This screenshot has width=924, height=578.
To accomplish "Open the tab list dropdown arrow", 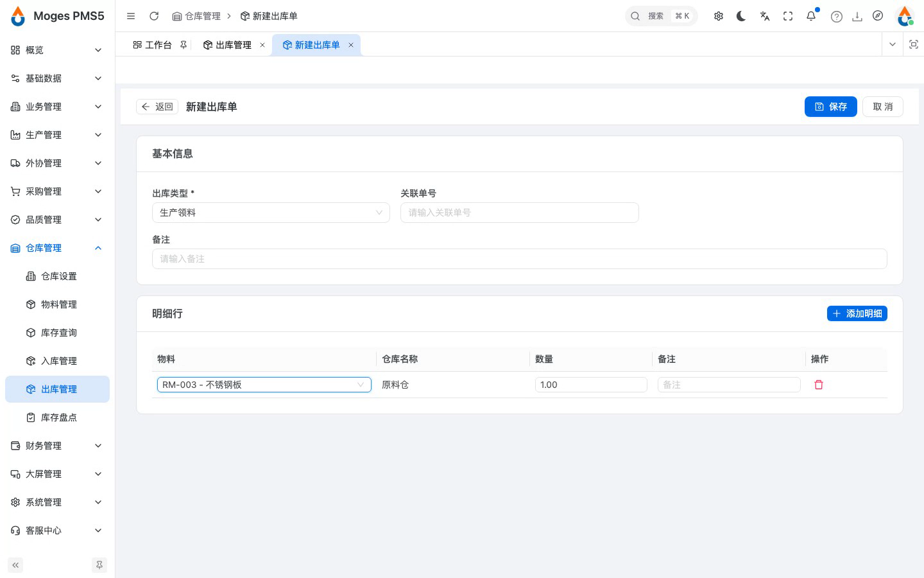I will tap(893, 44).
